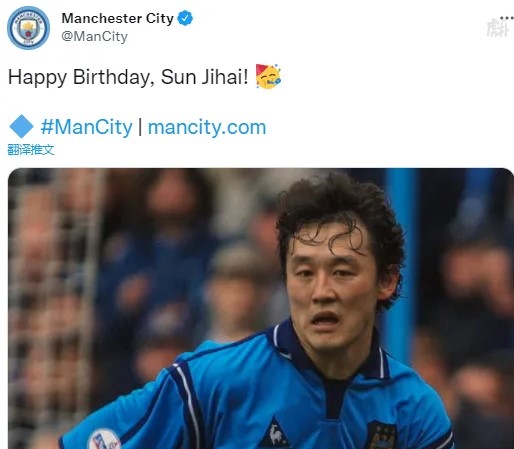This screenshot has width=514, height=449.
Task: Click the watermark logo in top corner
Action: [x=497, y=28]
